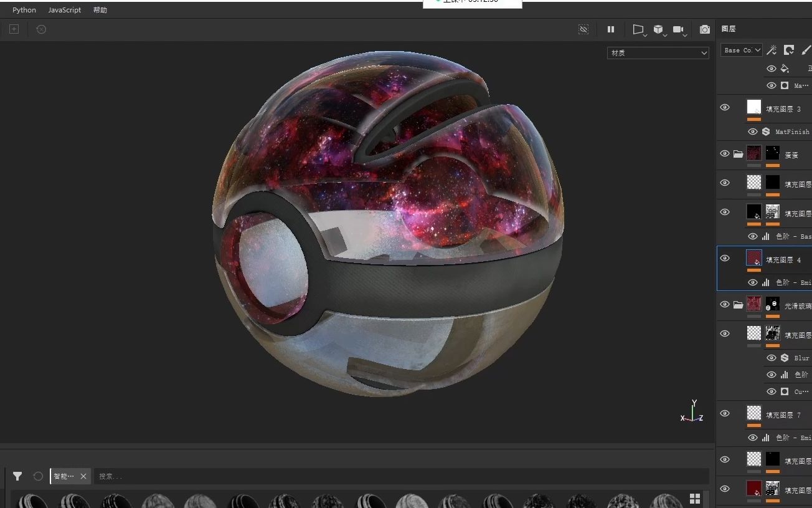Focus the 搜索 shelf search field
Screen dimensions: 812x508
(402, 476)
